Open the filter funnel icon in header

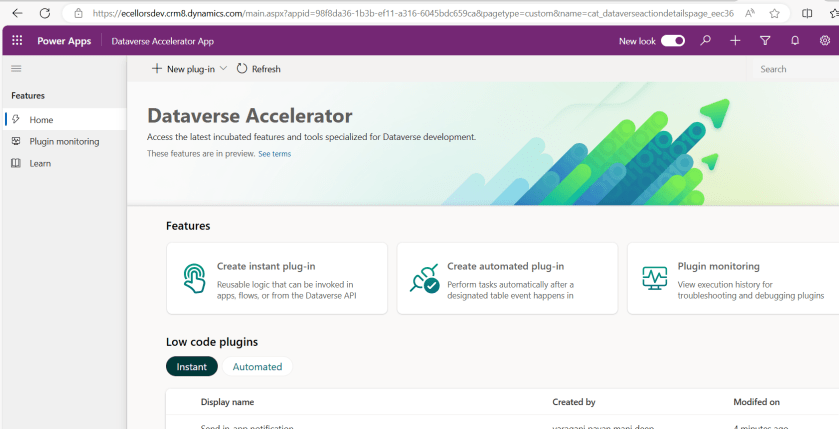[765, 41]
